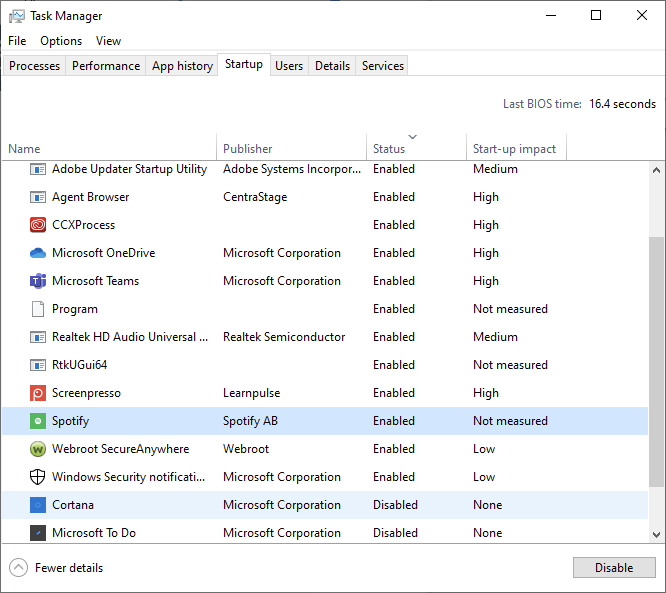The image size is (666, 593).
Task: Select the Microsoft Teams name text
Action: [95, 281]
